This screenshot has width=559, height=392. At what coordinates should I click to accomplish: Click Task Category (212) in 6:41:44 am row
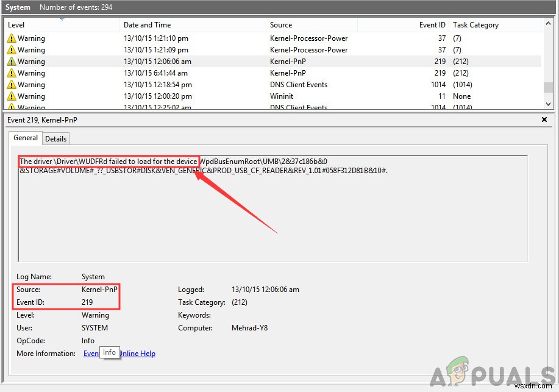tap(461, 73)
